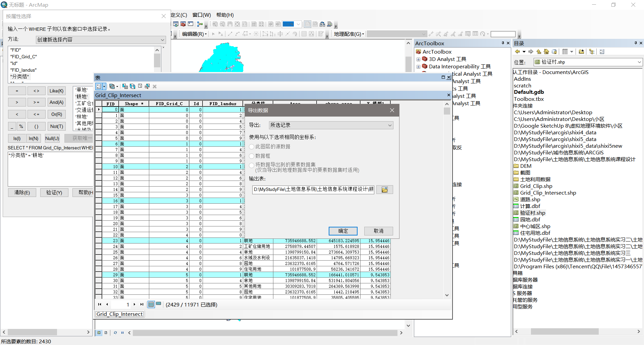This screenshot has height=345, width=644.
Task: Jump to first record in table navigation
Action: pyautogui.click(x=100, y=304)
